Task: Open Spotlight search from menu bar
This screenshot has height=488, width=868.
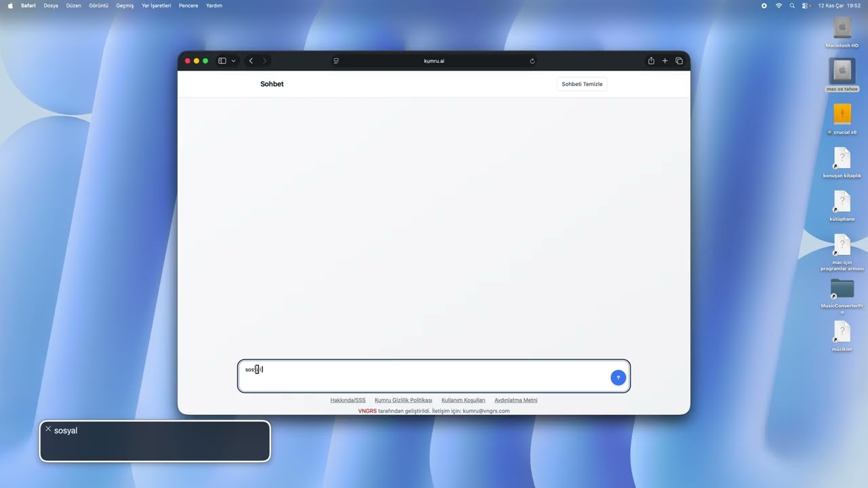Action: tap(792, 5)
